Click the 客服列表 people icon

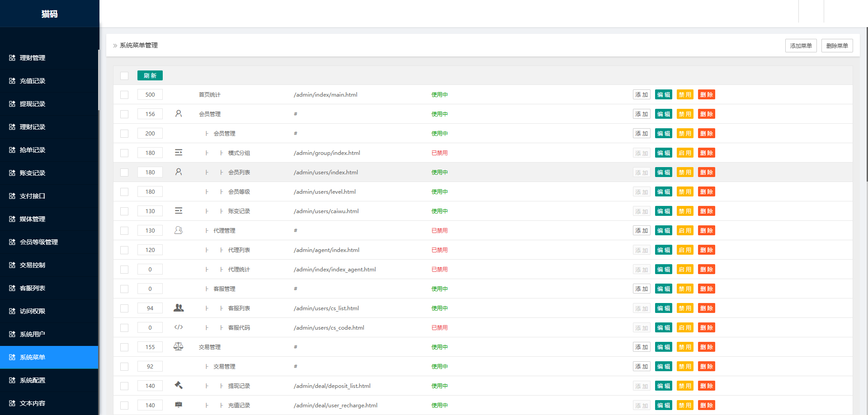pos(179,308)
